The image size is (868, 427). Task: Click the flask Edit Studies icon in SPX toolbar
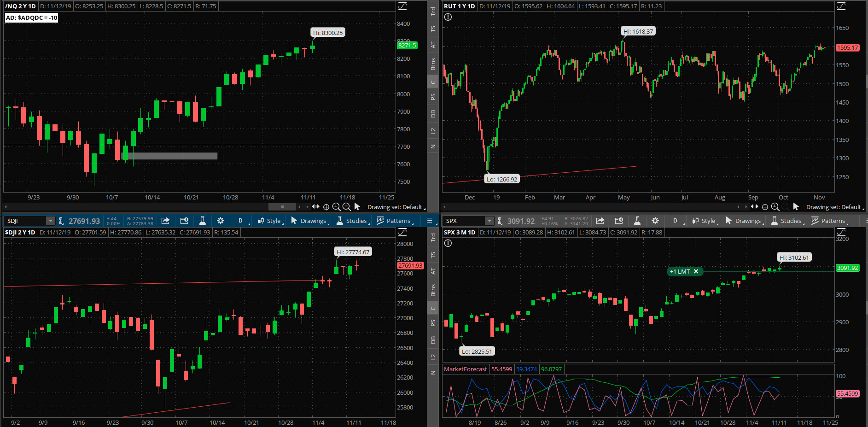tap(637, 221)
